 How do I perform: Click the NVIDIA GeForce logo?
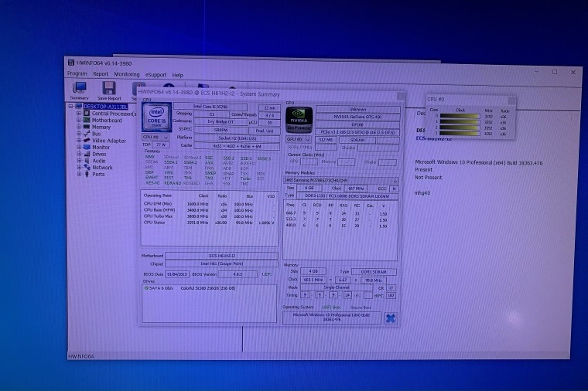(x=299, y=120)
